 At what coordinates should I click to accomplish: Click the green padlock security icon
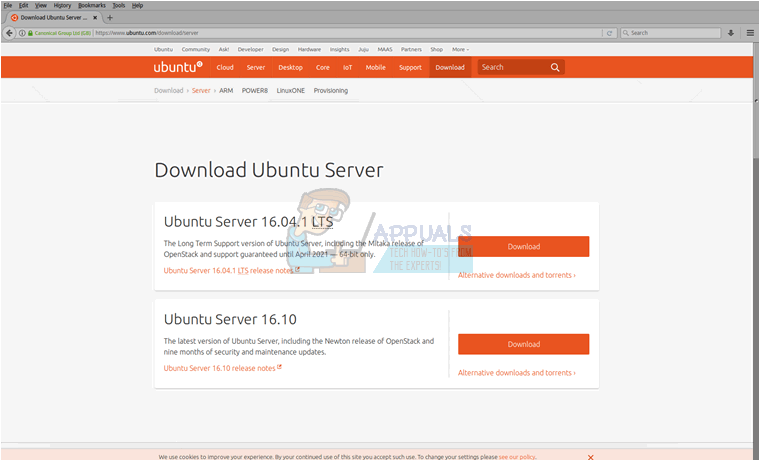click(x=30, y=33)
